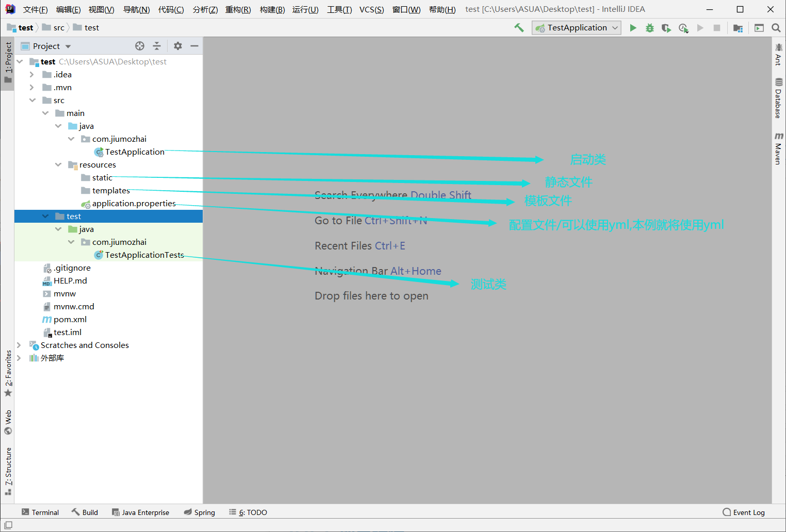786x532 pixels.
Task: Collapse all nodes in Project panel
Action: click(157, 46)
